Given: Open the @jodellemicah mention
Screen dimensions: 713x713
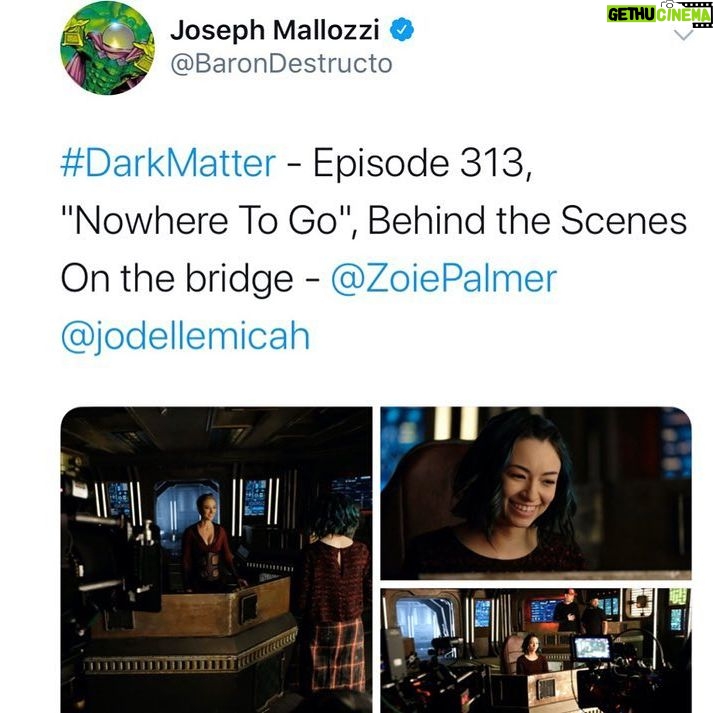Looking at the screenshot, I should pos(186,337).
